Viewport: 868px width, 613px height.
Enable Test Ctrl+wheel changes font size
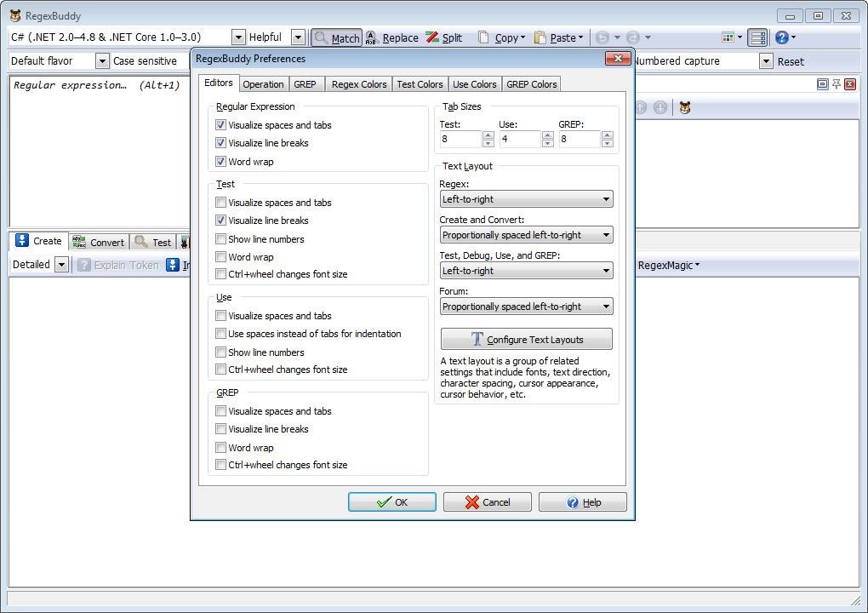[x=221, y=274]
